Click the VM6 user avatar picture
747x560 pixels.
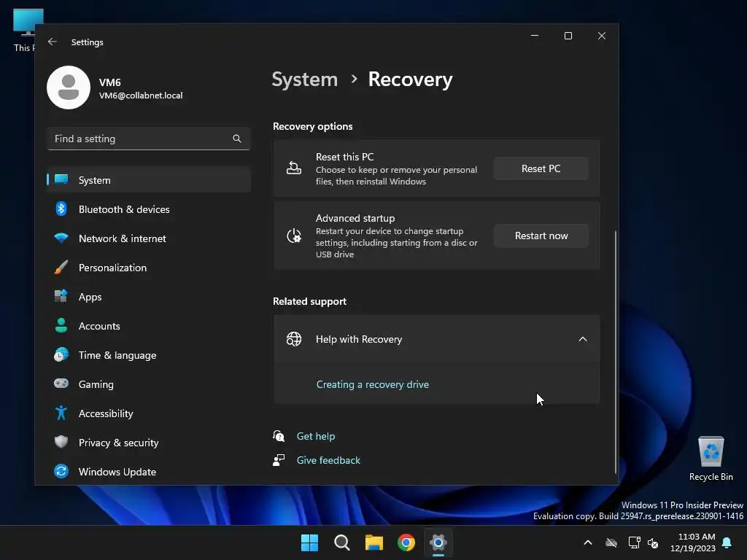click(69, 87)
